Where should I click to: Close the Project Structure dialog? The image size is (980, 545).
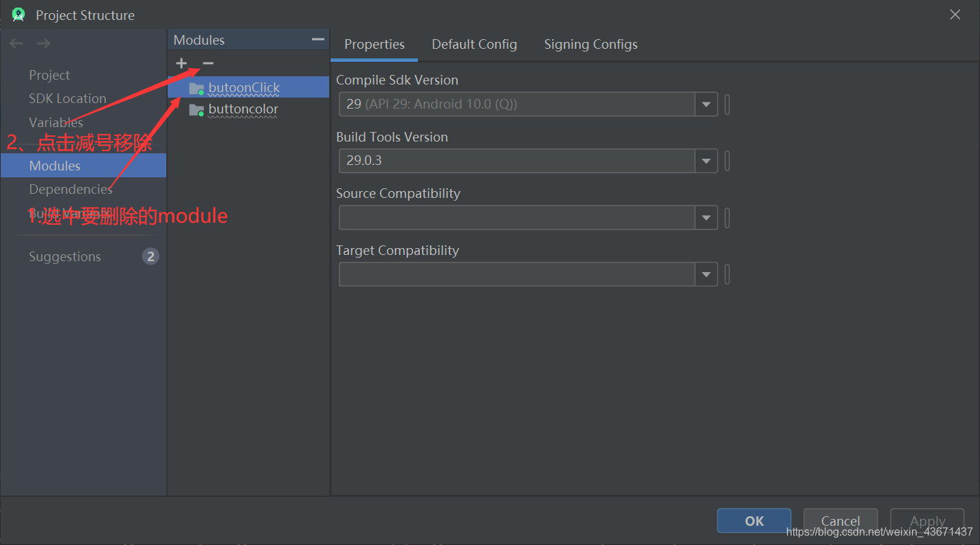[955, 14]
